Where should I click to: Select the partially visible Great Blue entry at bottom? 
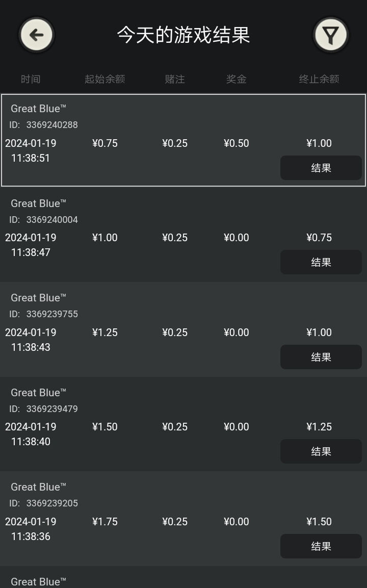coord(183,577)
